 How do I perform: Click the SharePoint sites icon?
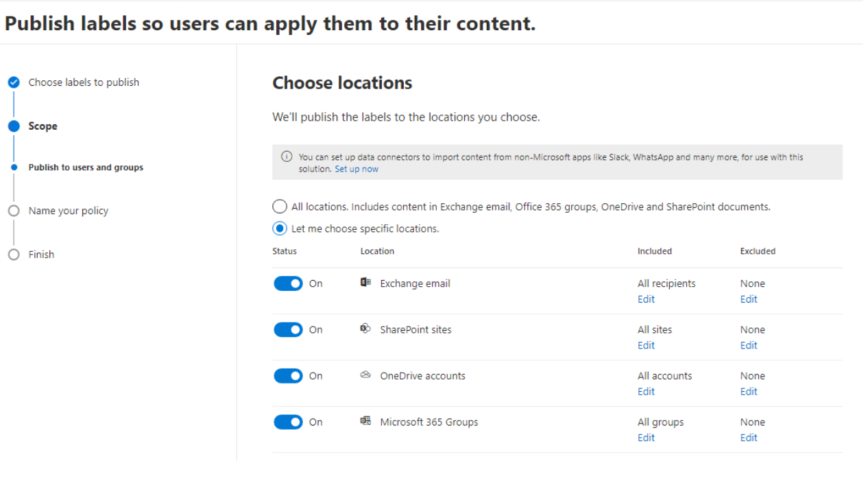coord(365,329)
